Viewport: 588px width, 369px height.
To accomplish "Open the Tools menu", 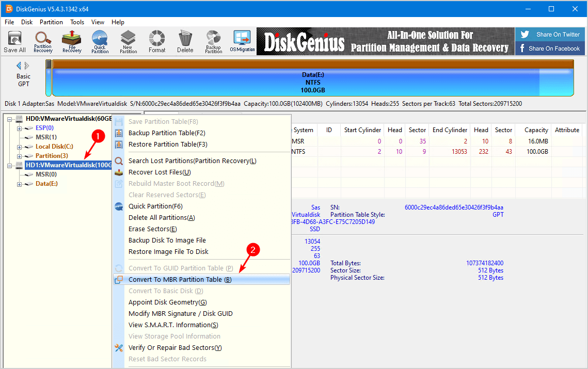I will click(77, 22).
